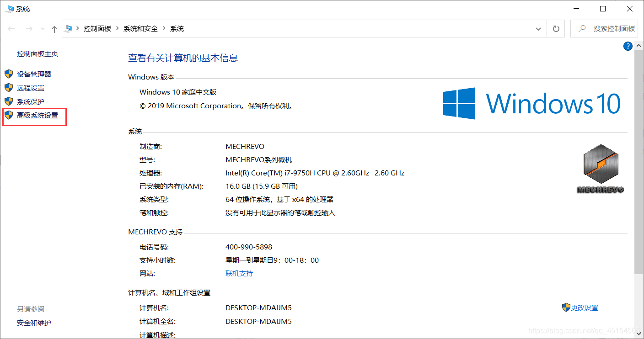Screen dimensions: 644x339
Task: Click the Back arrow navigation button
Action: [12, 29]
